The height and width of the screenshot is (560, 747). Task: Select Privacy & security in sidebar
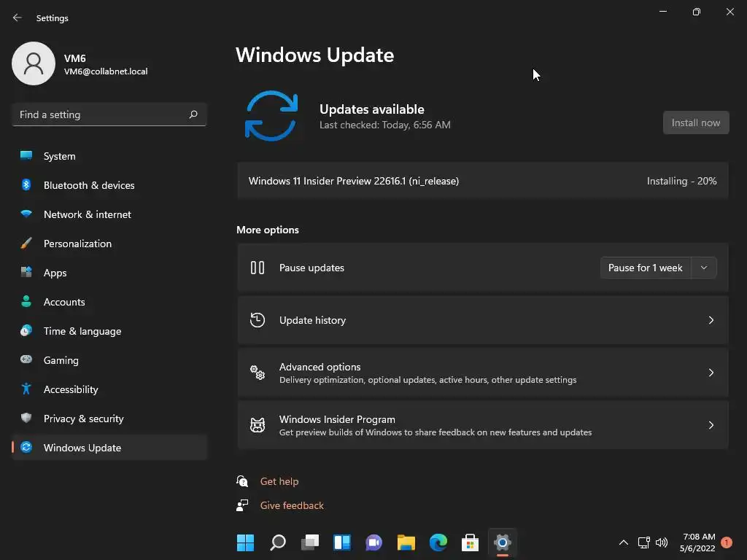click(x=109, y=418)
